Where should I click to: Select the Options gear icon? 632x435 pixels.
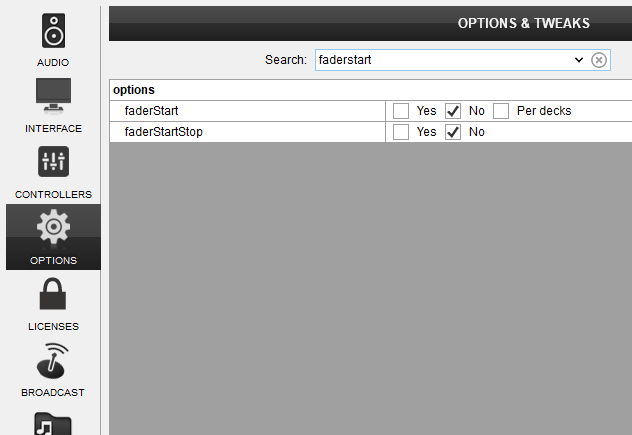point(53,227)
